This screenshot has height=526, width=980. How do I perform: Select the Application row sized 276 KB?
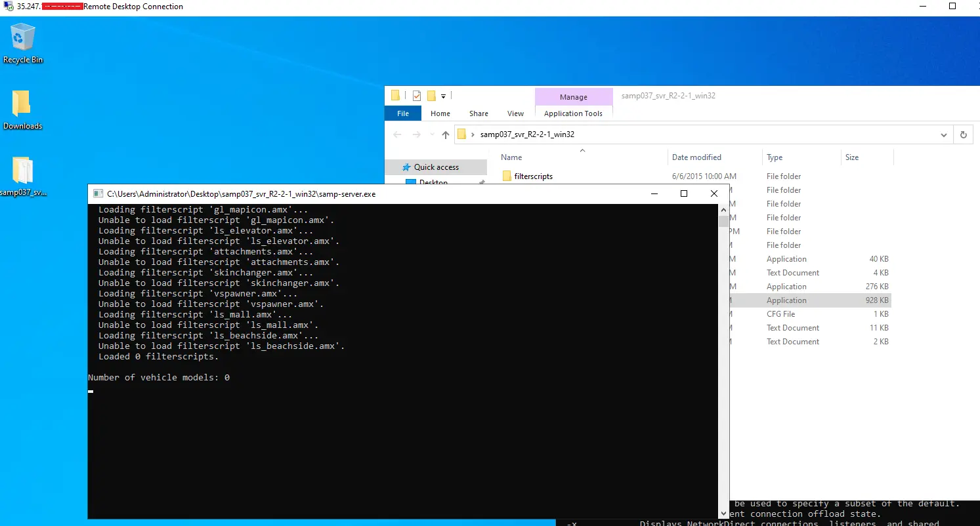(810, 287)
